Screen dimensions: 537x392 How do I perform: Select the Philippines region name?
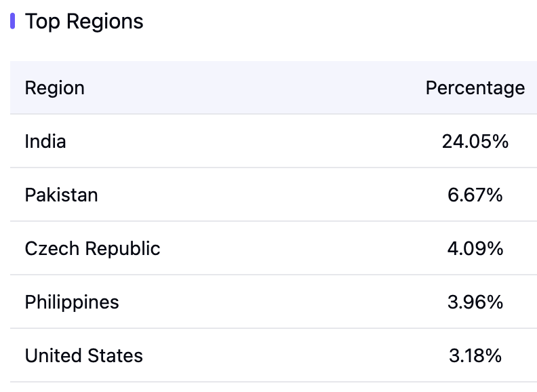72,302
